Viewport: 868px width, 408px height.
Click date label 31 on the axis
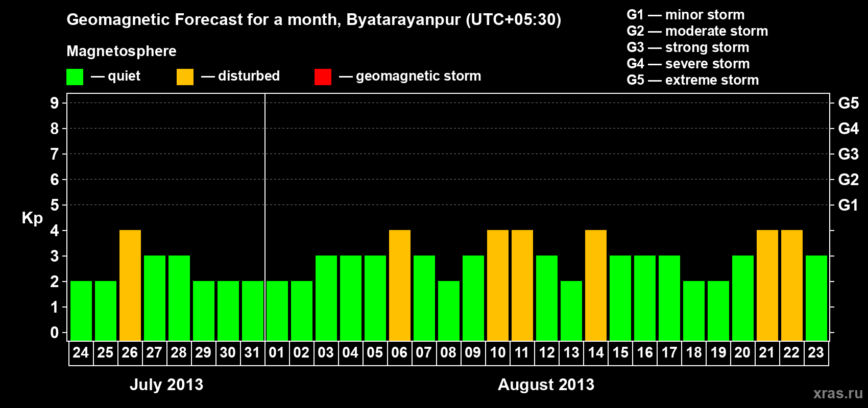252,352
